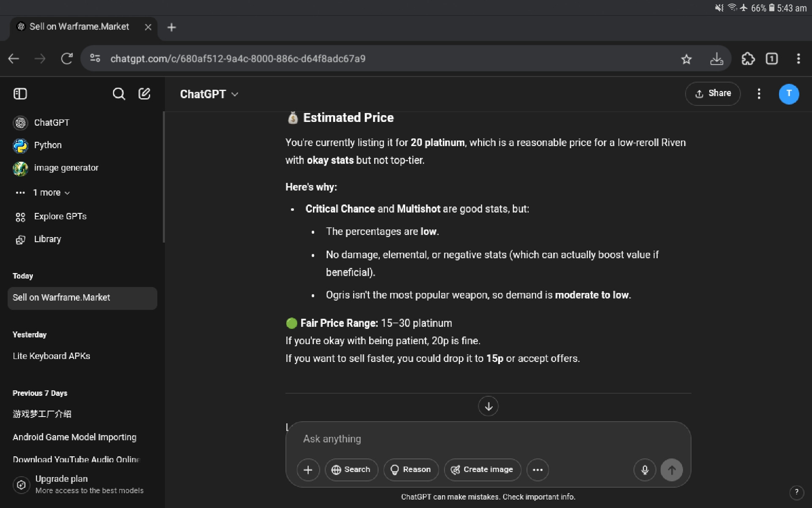Screen dimensions: 812x508
Task: Open the browser three-dot menu
Action: 798,59
